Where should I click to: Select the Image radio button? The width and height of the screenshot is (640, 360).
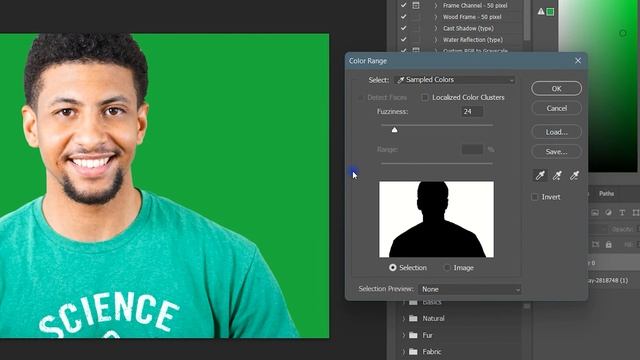click(x=447, y=268)
